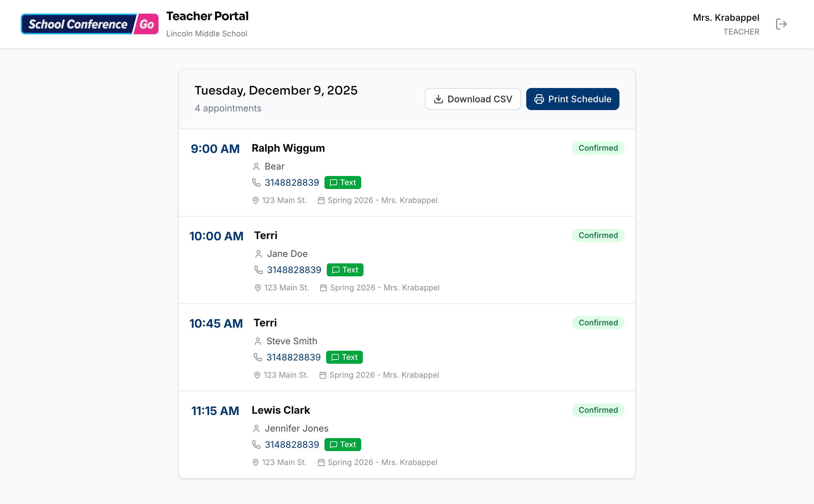Call 3148828839 from Ralph Wiggum's entry
Image resolution: width=814 pixels, height=504 pixels.
coord(292,182)
